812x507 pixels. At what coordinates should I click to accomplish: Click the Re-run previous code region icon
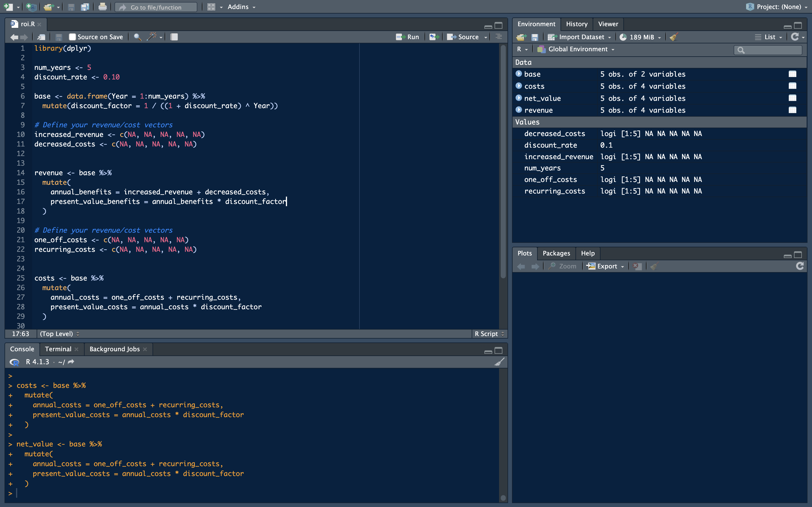point(434,37)
